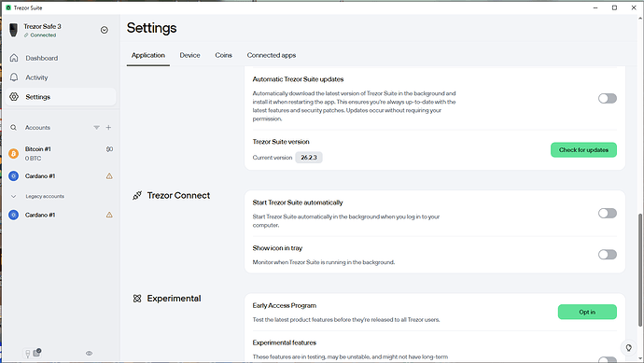Viewport: 644px width, 363px height.
Task: Enable Show icon in tray
Action: pos(607,254)
